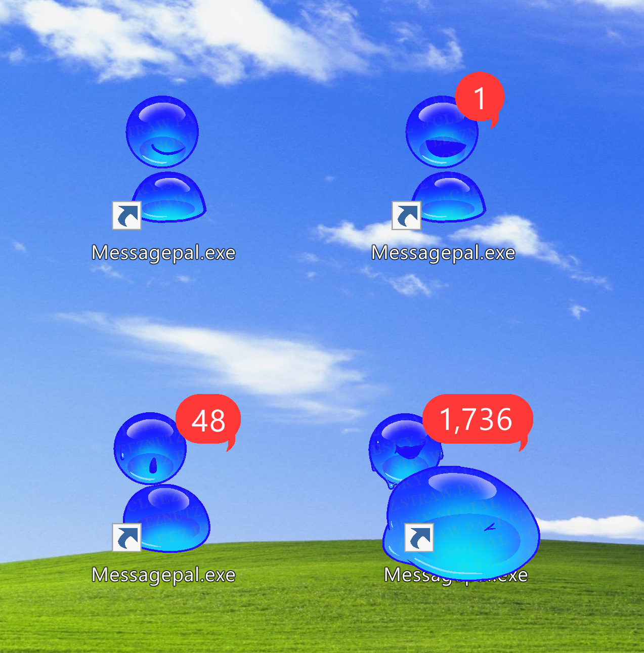
Task: Select the Messagepal.exe label under the badge 1 icon
Action: pyautogui.click(x=443, y=252)
